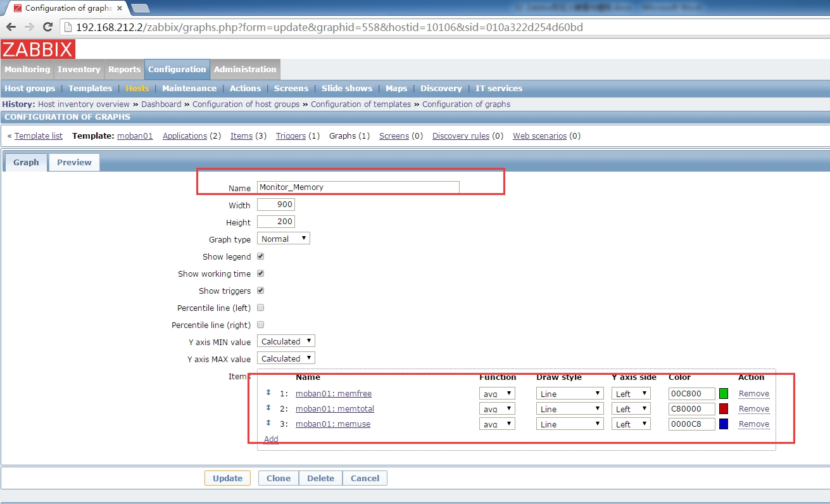830x504 pixels.
Task: Reload the page with refresh icon
Action: pos(47,27)
